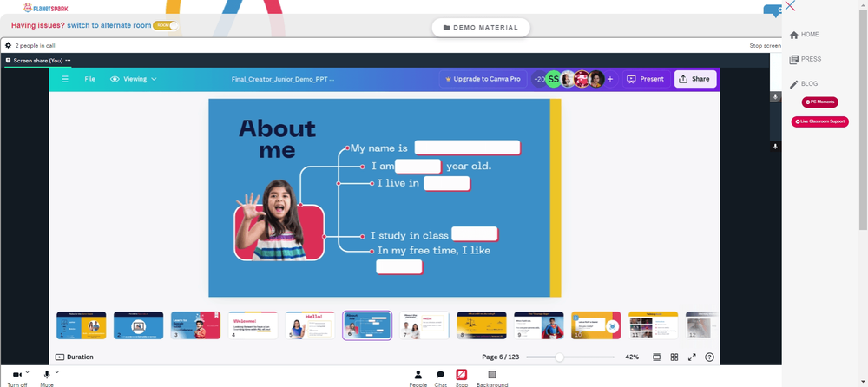Viewport: 868px width, 387px height.
Task: Select slide 9 thumbnail
Action: point(539,325)
